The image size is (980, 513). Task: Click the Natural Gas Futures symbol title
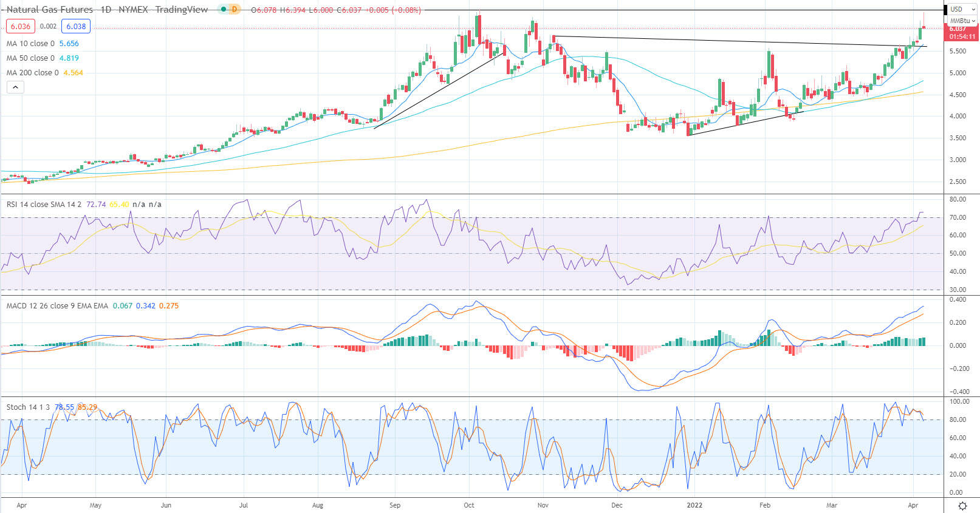point(50,10)
